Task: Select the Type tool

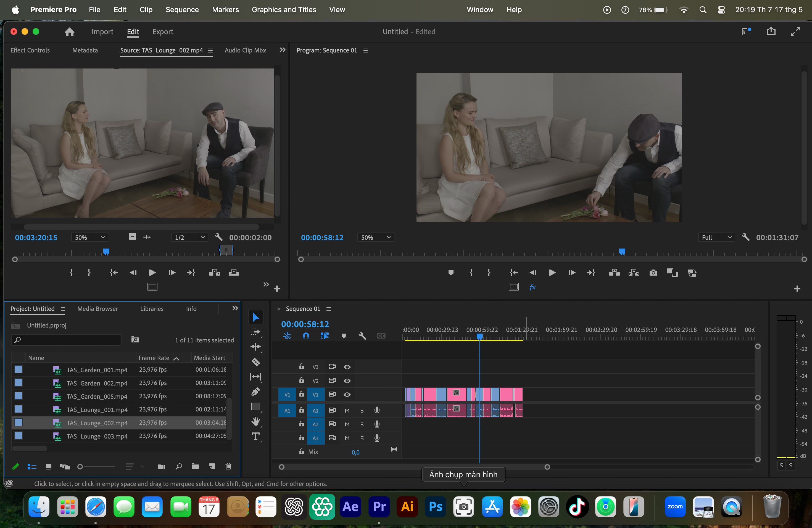Action: [255, 437]
